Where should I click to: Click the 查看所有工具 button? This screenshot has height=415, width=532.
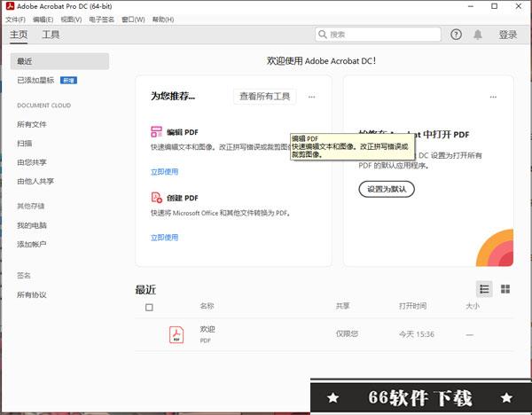coord(264,97)
